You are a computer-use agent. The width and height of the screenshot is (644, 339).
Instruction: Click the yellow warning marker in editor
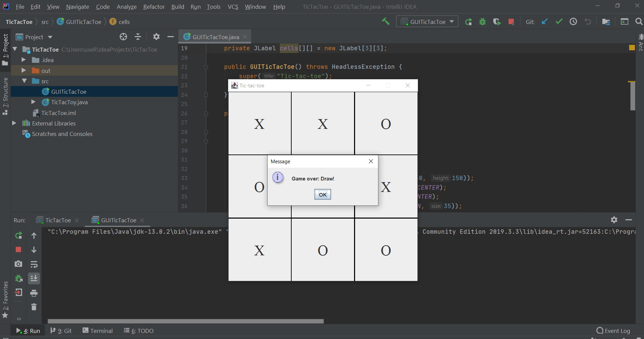point(632,48)
